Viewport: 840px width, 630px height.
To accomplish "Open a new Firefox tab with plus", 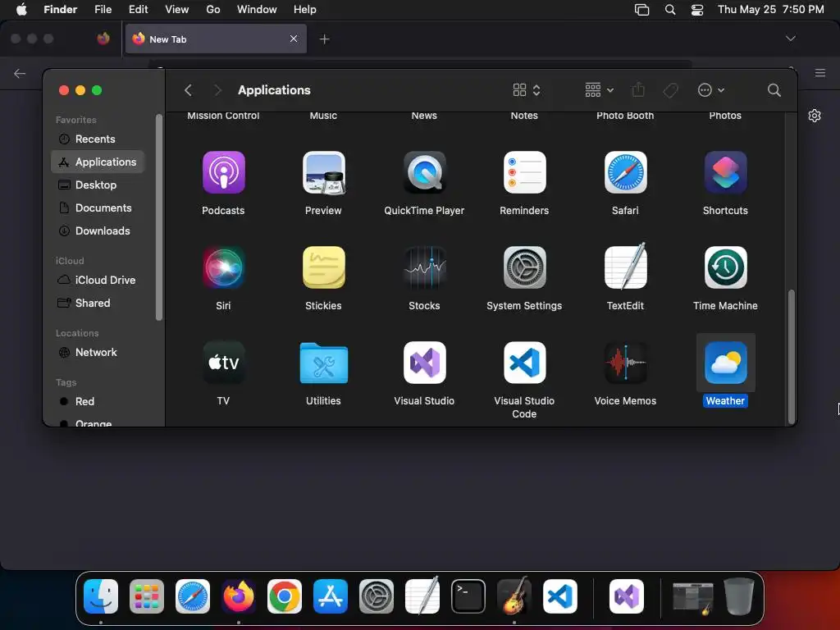I will click(x=324, y=39).
